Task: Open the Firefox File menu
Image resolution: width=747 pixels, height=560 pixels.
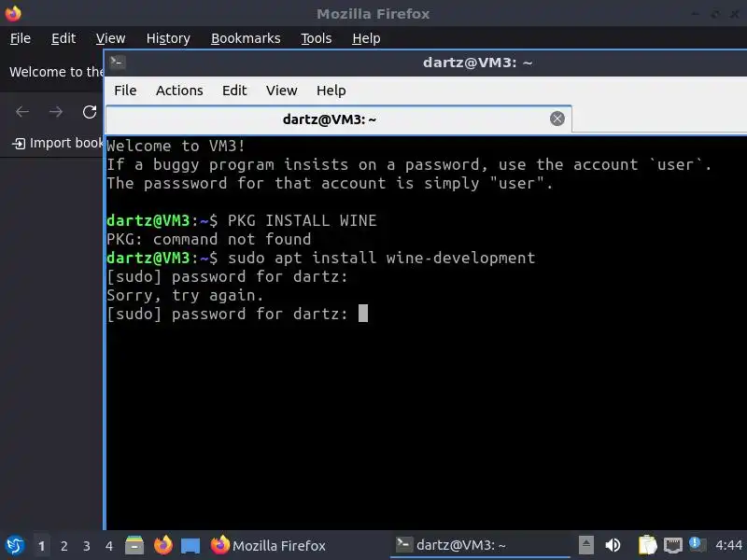Action: (21, 38)
